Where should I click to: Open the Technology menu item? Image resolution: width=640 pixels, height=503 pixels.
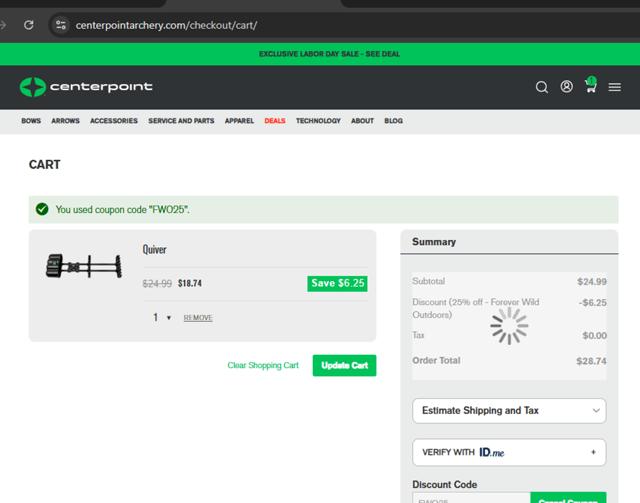coord(318,121)
